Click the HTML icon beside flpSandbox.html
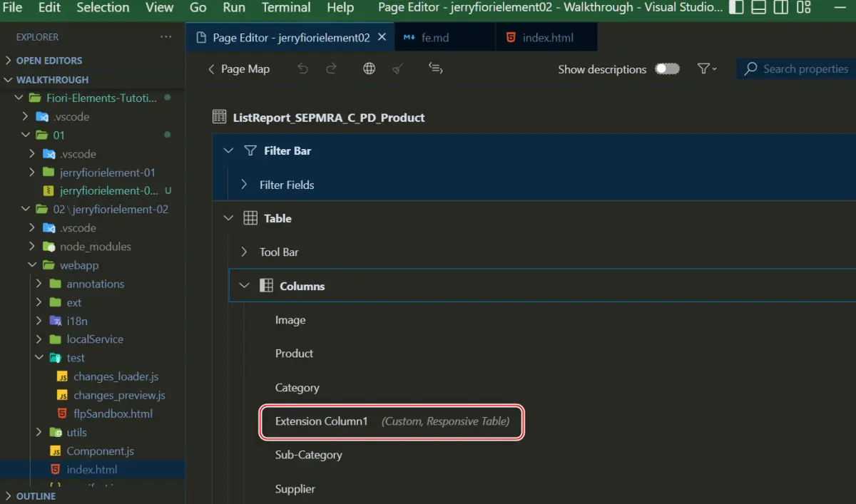 click(x=62, y=414)
